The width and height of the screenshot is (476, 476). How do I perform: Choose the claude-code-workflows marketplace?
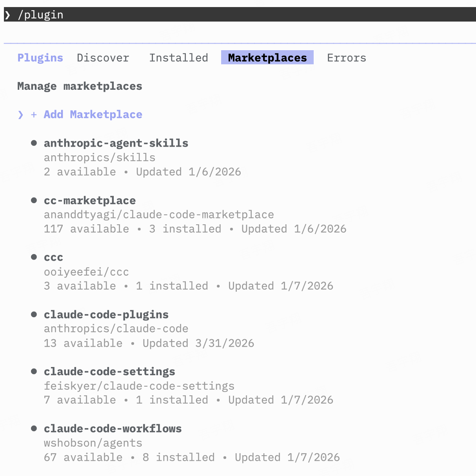[x=113, y=429]
